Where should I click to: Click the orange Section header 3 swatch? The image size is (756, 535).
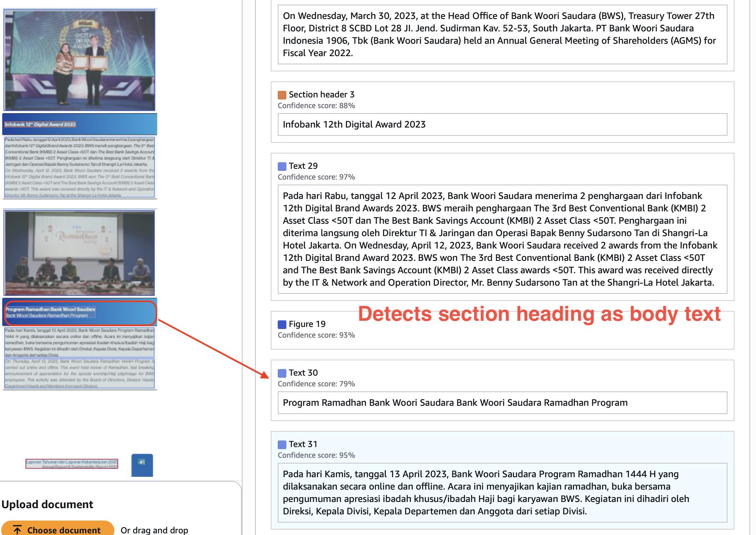coord(282,95)
